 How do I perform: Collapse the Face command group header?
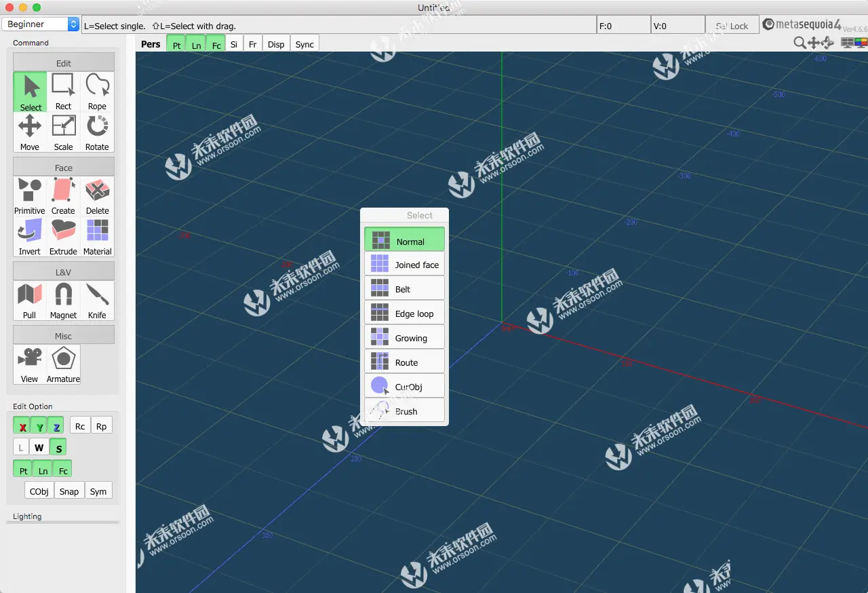coord(64,168)
